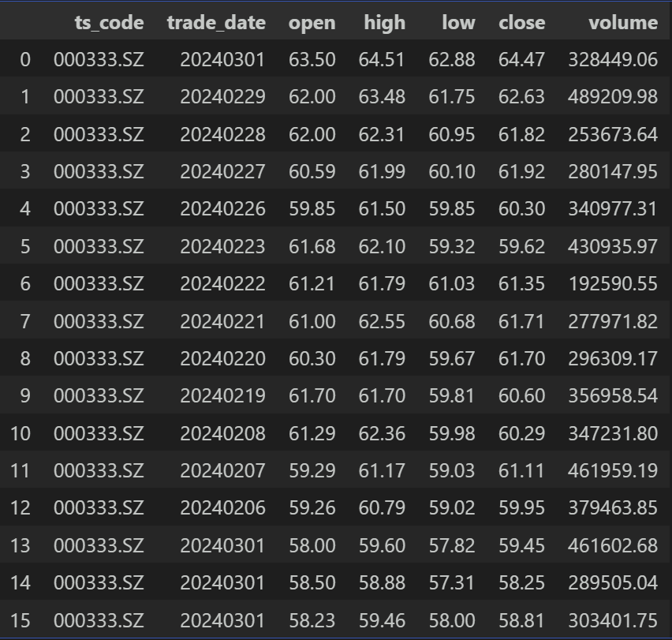
Task: Click the open column header
Action: pos(312,23)
